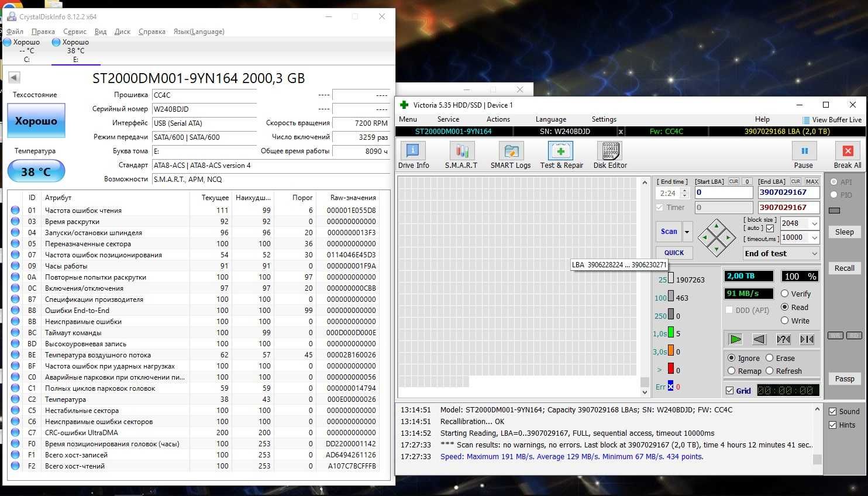The image size is (868, 496).
Task: Click the right arrow on navigation diamond
Action: click(x=728, y=237)
